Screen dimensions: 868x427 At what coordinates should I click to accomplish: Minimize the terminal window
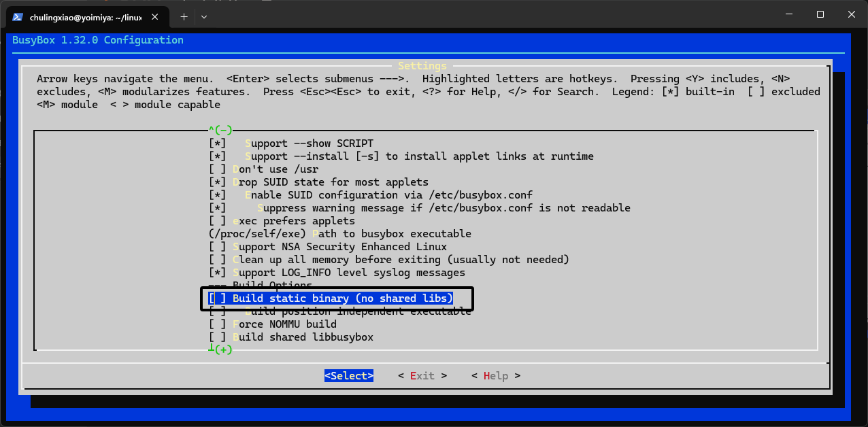coord(788,14)
